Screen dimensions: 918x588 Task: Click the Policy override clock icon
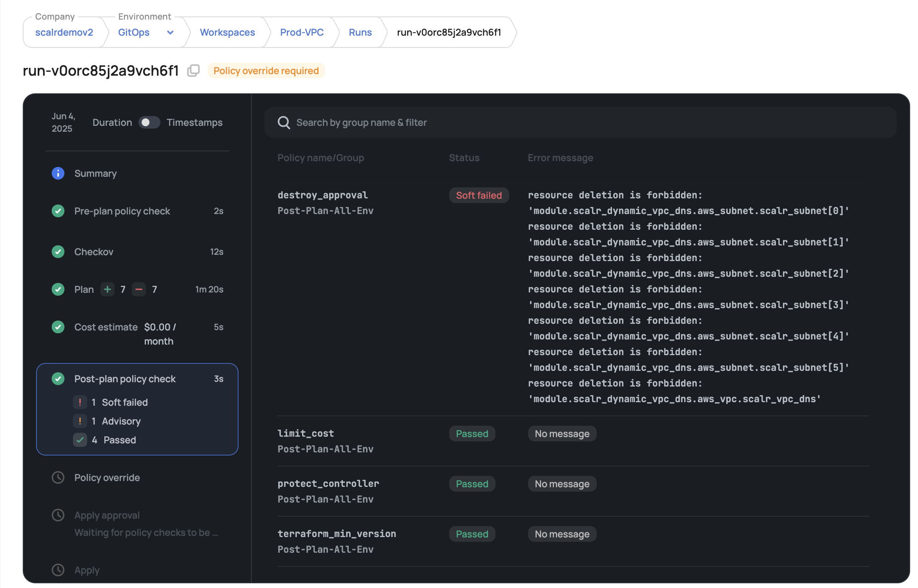(x=58, y=477)
